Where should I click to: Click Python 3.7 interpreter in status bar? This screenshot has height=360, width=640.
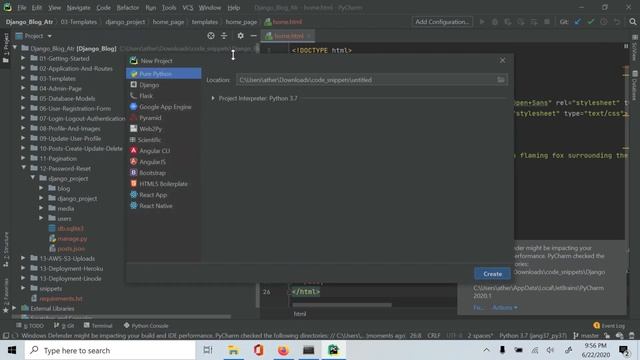(533, 336)
